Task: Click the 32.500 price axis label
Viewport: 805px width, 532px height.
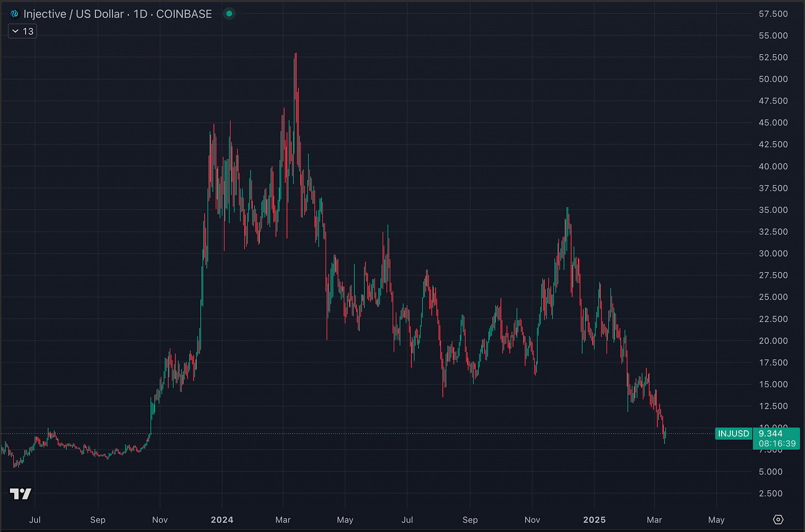Action: coord(773,232)
